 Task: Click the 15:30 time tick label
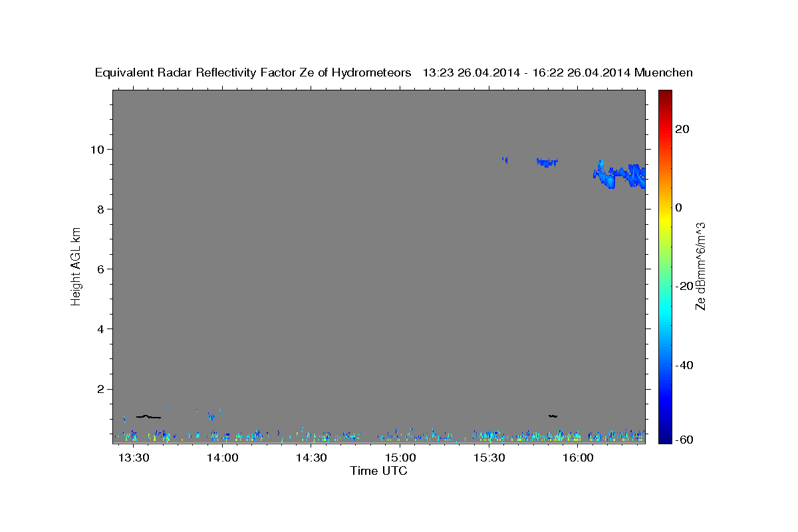click(489, 458)
